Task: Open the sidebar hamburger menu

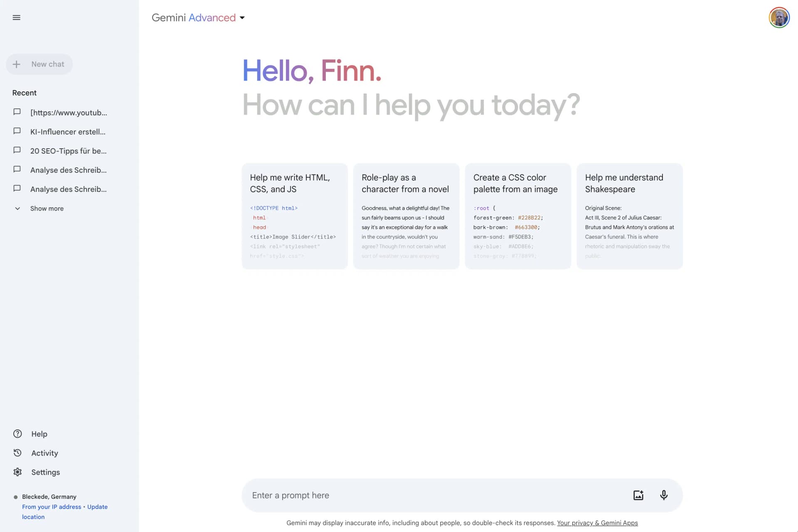Action: tap(16, 17)
